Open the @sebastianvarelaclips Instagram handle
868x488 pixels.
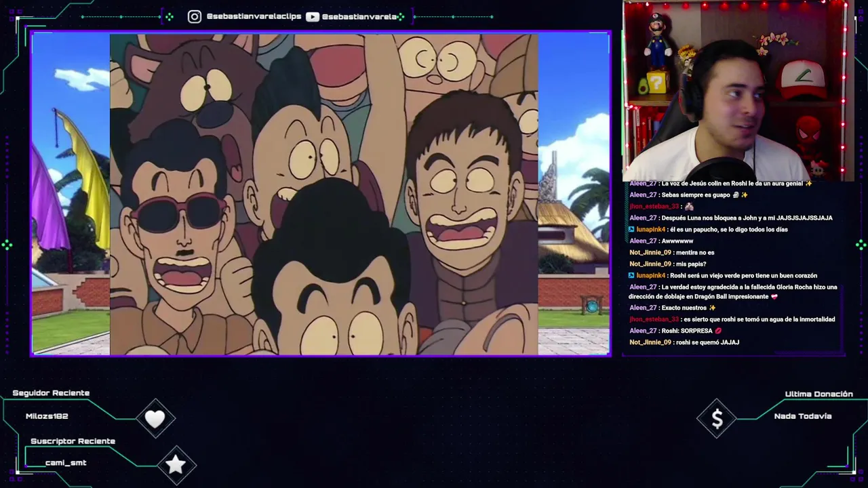[x=254, y=16]
